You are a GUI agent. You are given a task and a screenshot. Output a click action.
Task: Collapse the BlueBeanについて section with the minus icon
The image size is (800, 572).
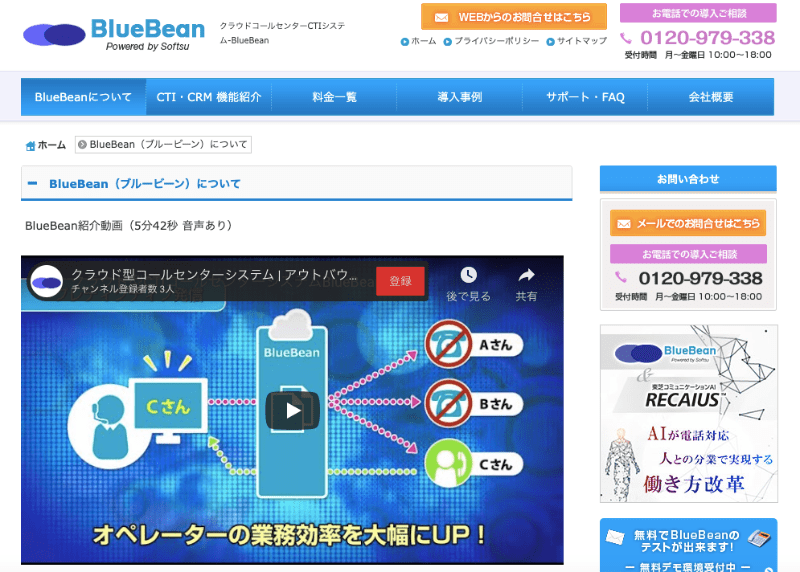[x=33, y=183]
